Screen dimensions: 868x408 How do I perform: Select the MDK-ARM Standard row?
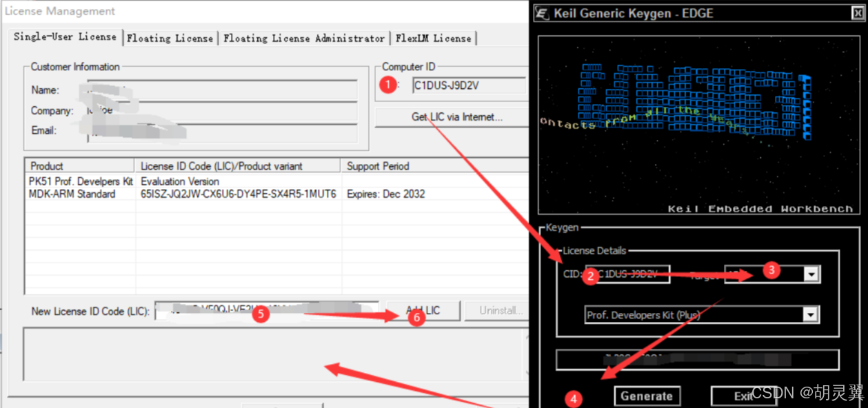point(276,194)
